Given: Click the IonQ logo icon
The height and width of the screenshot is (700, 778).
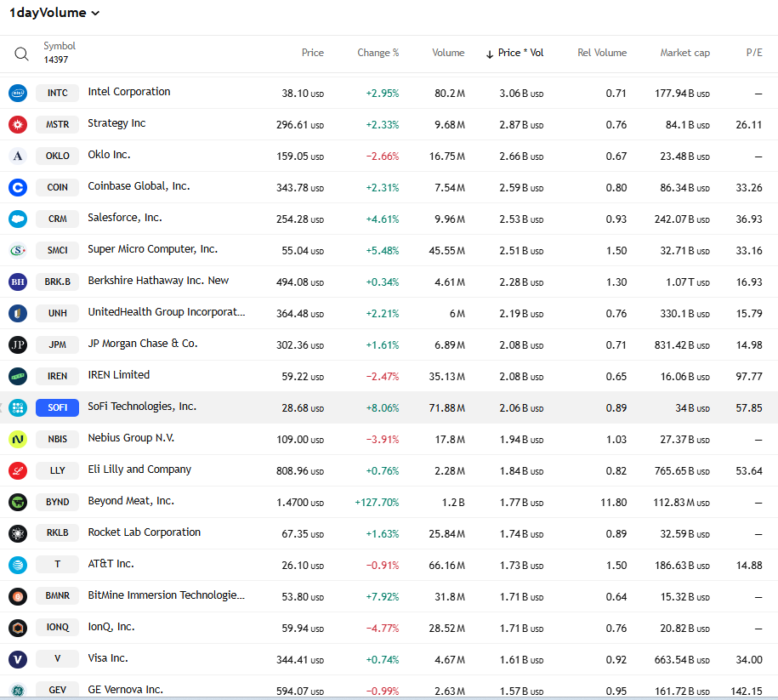Looking at the screenshot, I should [x=18, y=628].
